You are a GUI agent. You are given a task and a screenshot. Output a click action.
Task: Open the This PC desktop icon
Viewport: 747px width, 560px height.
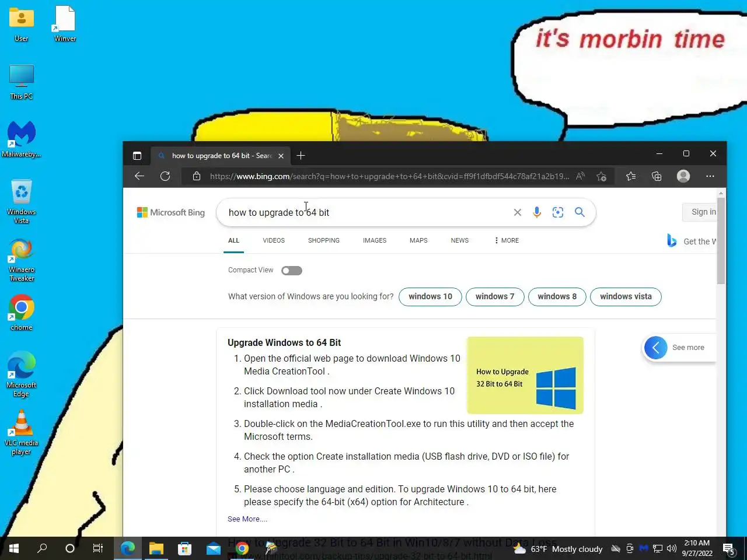(x=22, y=82)
